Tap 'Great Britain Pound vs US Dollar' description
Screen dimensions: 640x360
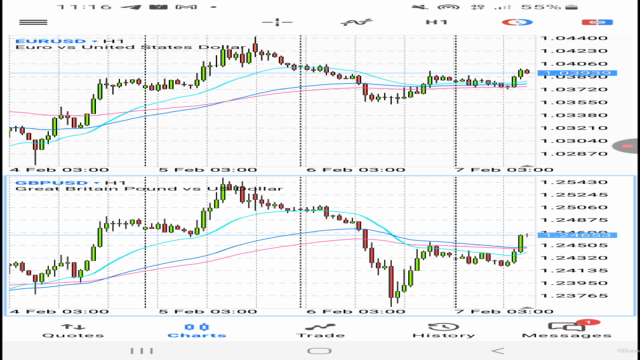[149, 189]
